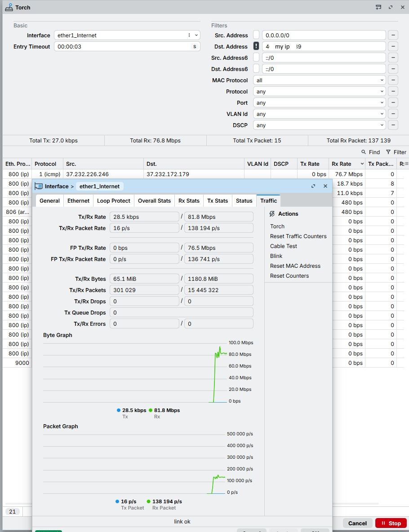Open the Port filter dropdown
This screenshot has height=532, width=409.
click(x=320, y=102)
